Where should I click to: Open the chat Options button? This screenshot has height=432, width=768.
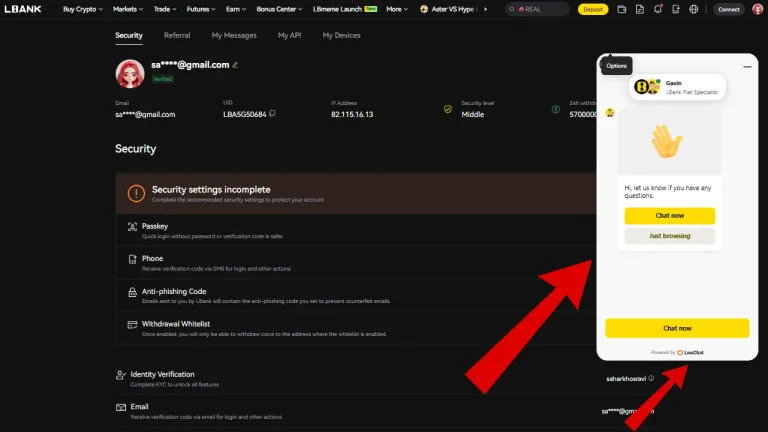[616, 66]
